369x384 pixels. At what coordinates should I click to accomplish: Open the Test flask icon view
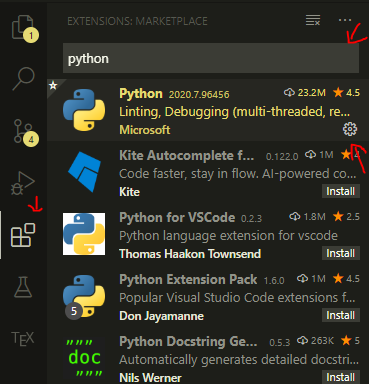coord(23,287)
